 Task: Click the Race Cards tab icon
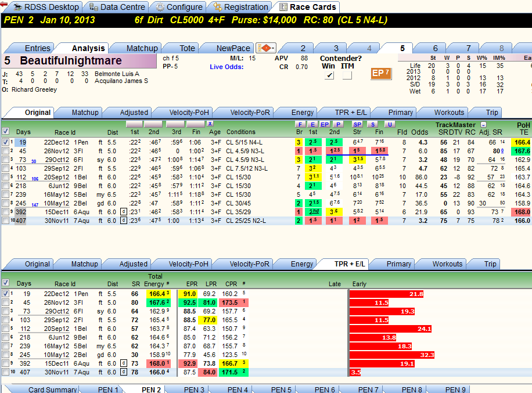(x=283, y=7)
